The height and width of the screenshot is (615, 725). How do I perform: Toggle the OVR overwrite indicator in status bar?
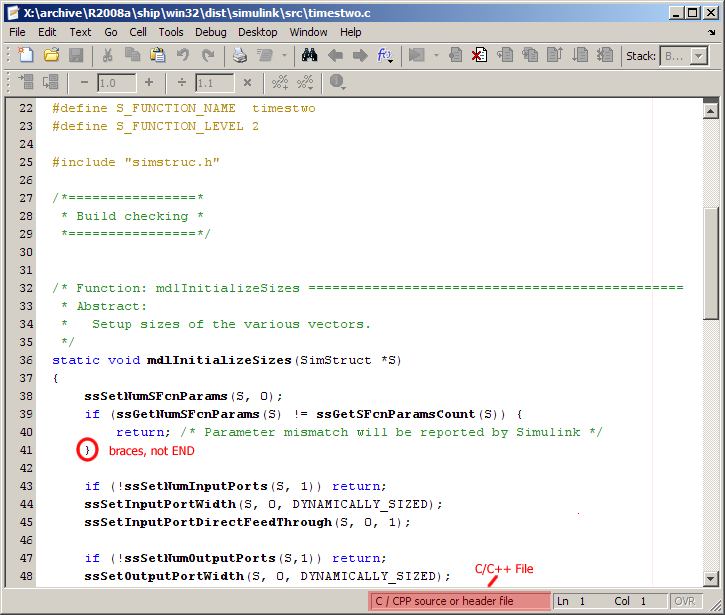coord(685,601)
